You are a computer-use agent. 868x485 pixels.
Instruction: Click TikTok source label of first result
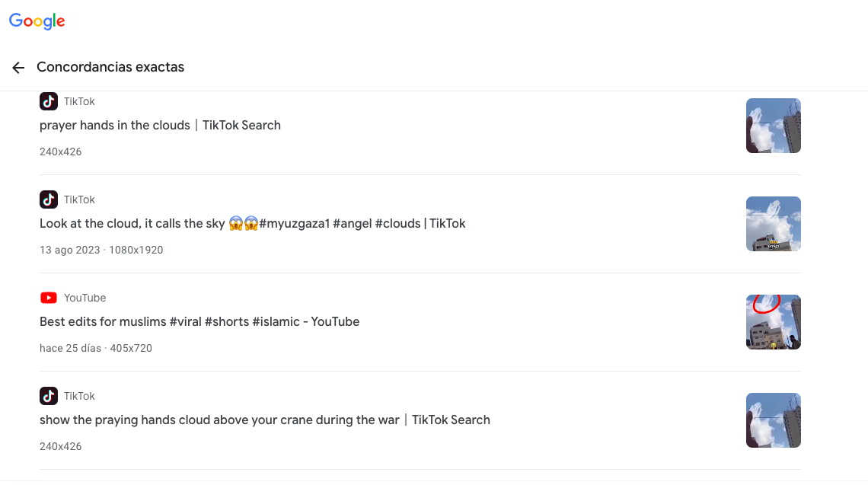pos(79,101)
